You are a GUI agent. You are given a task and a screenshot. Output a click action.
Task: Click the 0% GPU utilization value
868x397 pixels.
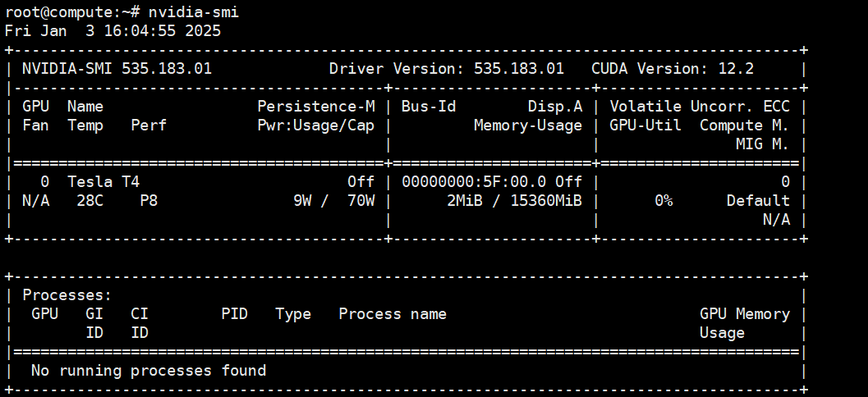[x=663, y=201]
